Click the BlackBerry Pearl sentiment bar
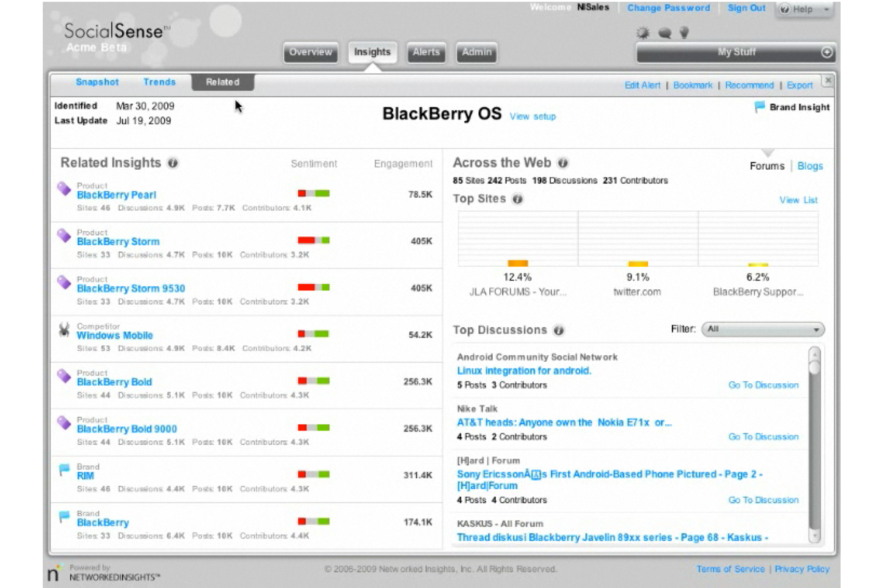 point(314,193)
